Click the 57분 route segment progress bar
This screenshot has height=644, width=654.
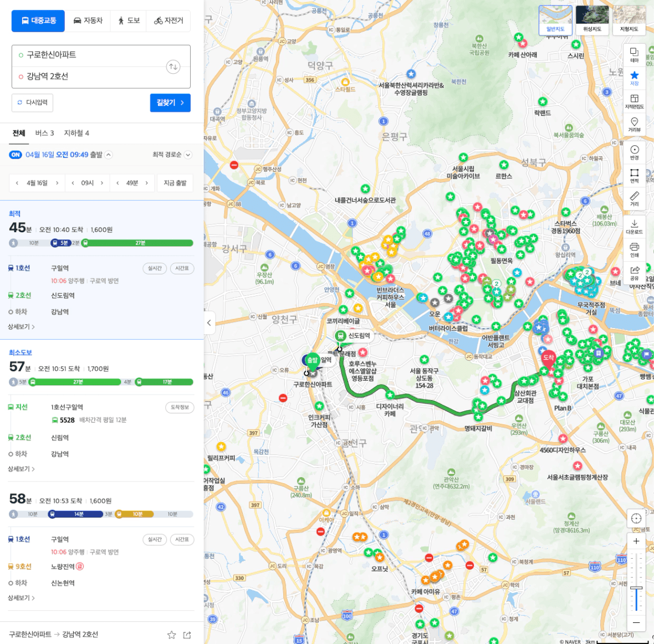click(x=101, y=382)
